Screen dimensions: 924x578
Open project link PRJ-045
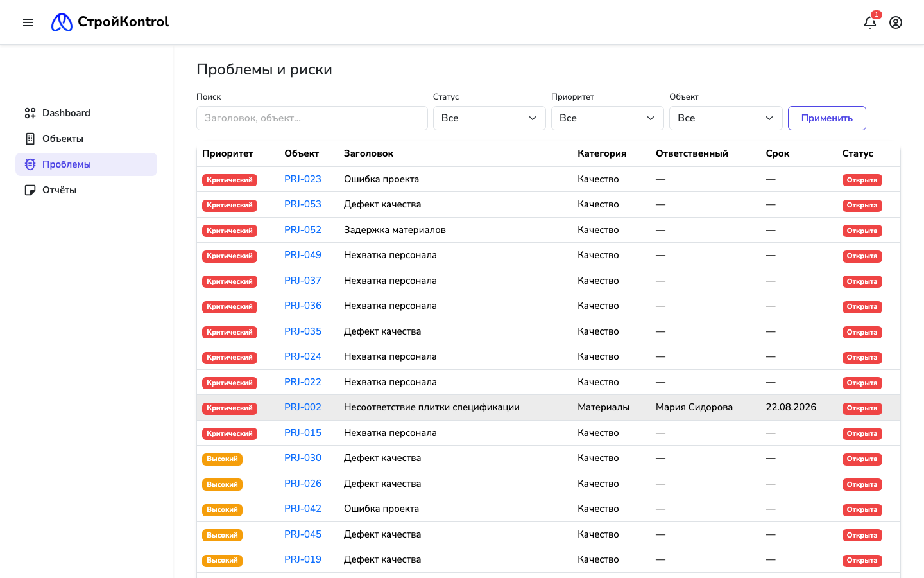click(303, 534)
